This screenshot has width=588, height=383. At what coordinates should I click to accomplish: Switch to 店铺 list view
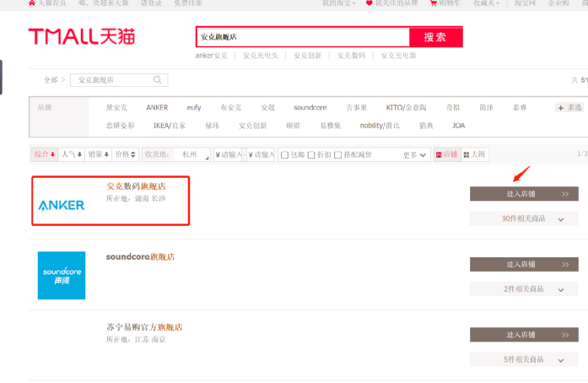[x=447, y=154]
